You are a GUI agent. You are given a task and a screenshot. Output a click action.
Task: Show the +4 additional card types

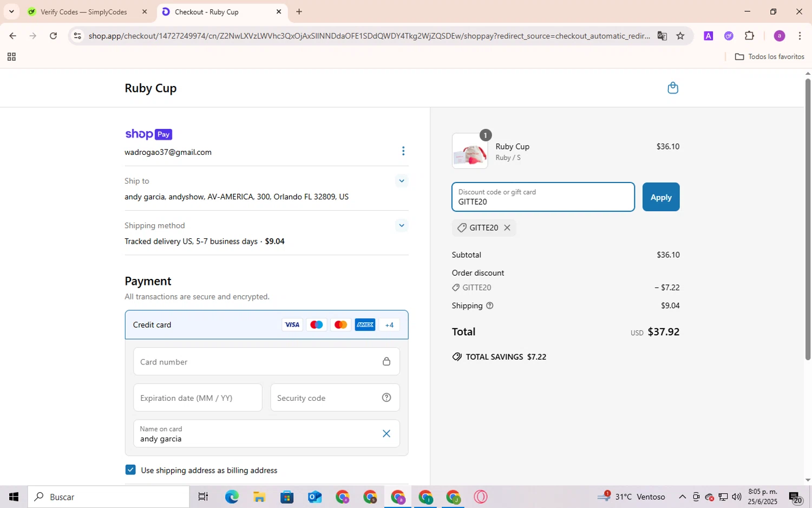click(x=389, y=325)
